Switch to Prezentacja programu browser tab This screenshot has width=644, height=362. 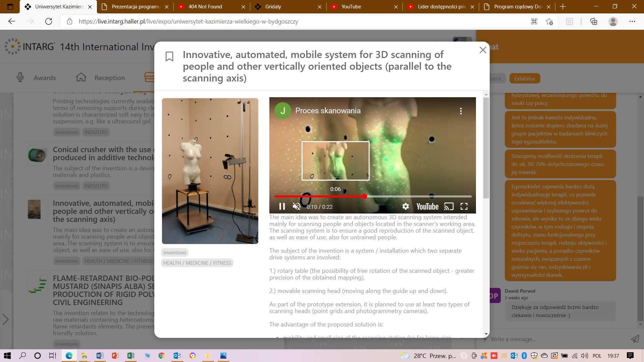click(136, 7)
